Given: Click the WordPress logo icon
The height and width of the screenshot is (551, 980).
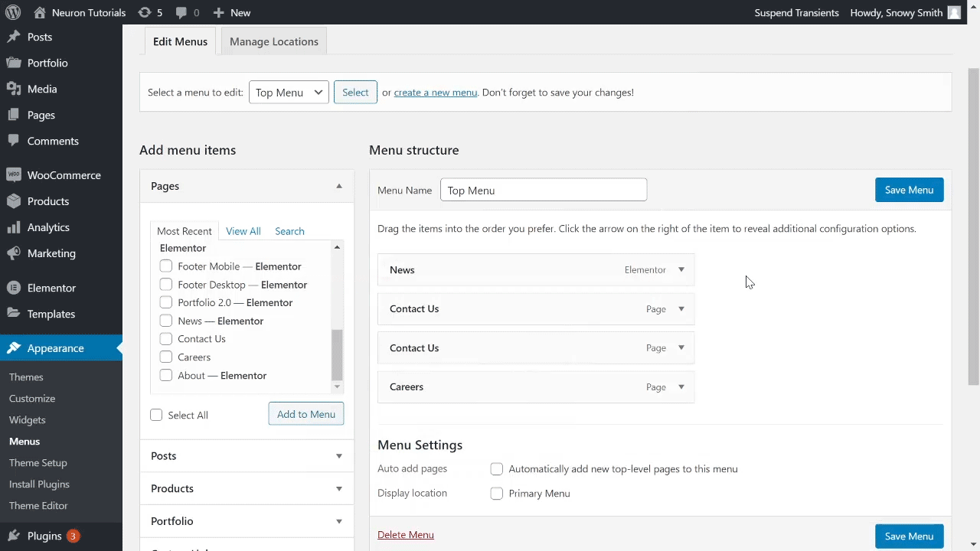Looking at the screenshot, I should (x=12, y=12).
